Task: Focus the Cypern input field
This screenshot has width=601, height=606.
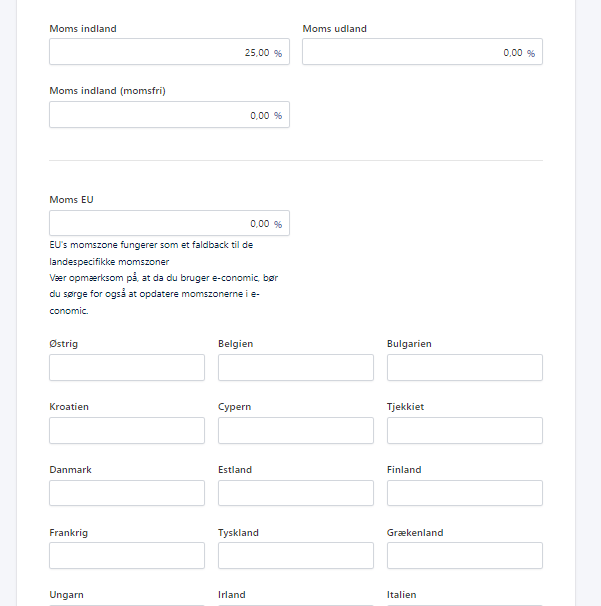Action: click(296, 431)
